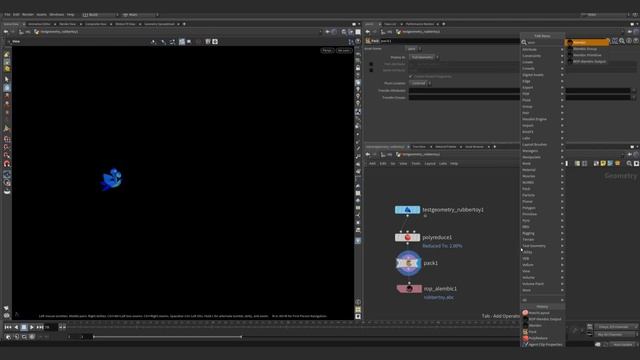
Task: Click the timeline range slider bar
Action: click(167, 337)
